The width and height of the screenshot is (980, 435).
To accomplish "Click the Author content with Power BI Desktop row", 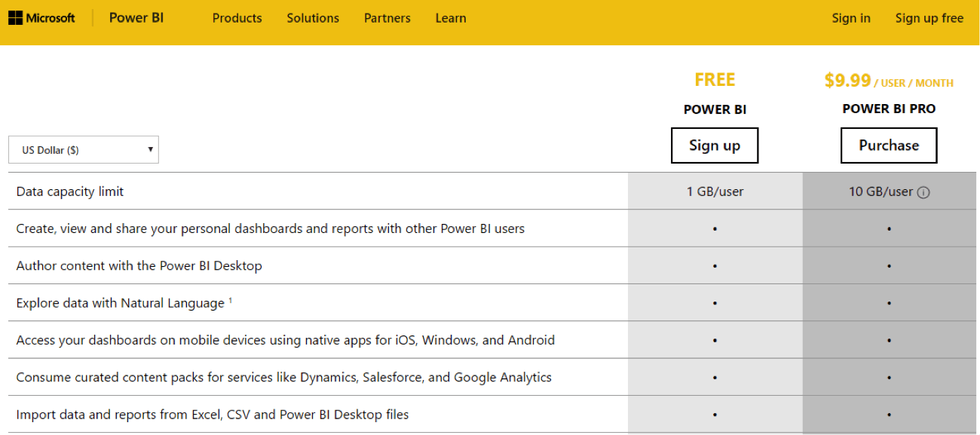I will click(x=139, y=265).
